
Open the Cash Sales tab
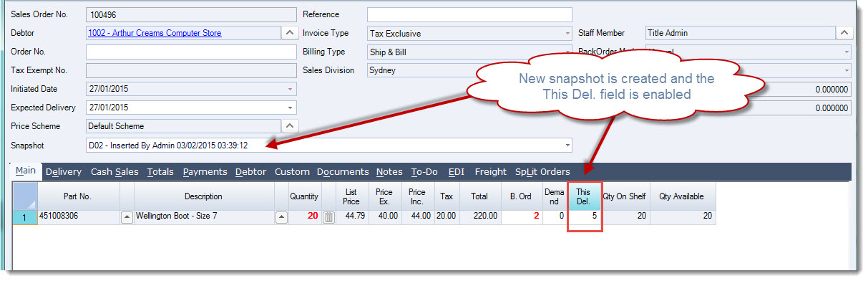pos(115,172)
